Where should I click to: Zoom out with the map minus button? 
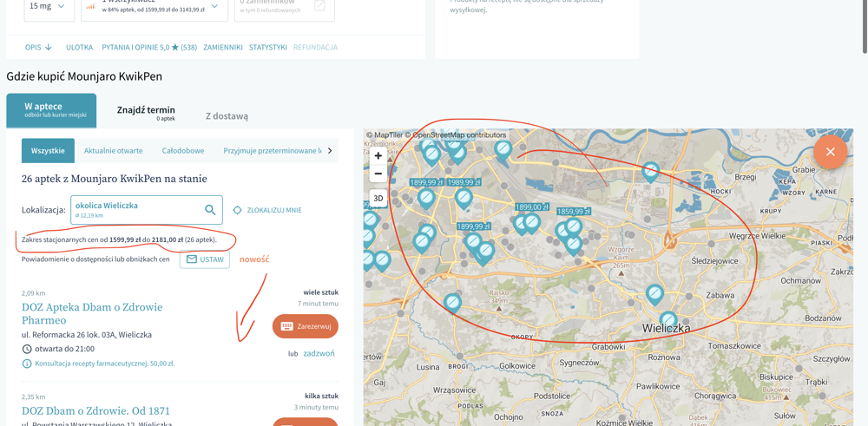pyautogui.click(x=378, y=174)
